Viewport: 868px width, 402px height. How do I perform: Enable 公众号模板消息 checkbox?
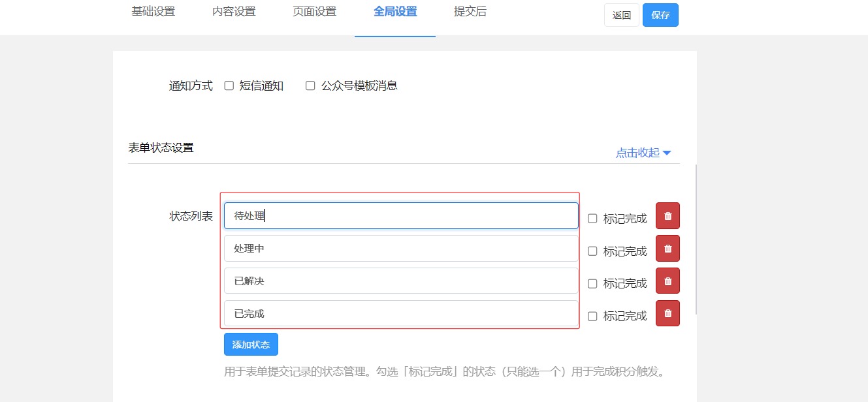[x=310, y=85]
